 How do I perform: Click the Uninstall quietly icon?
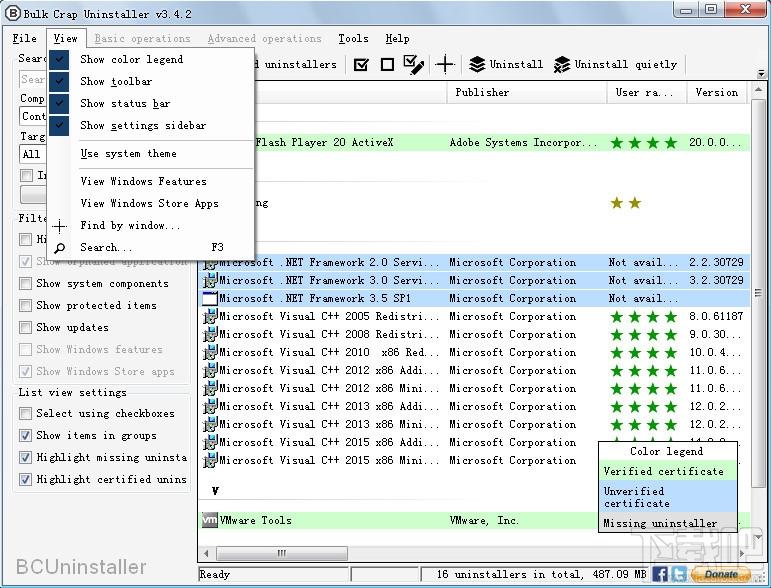562,64
